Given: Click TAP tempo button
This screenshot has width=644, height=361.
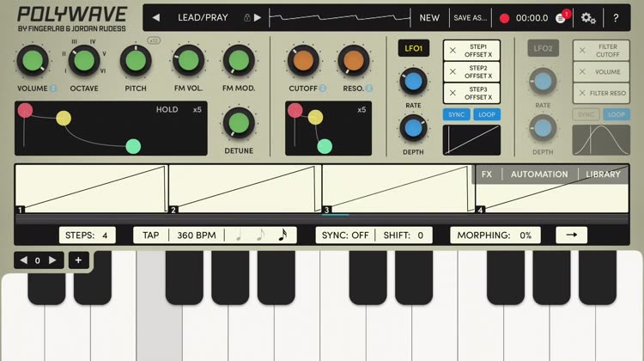Looking at the screenshot, I should tap(151, 236).
